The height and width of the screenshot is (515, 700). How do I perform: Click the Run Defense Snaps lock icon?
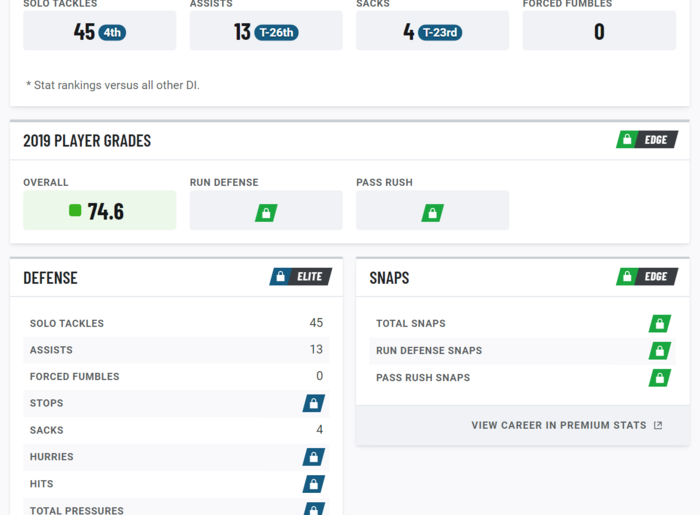pos(660,351)
